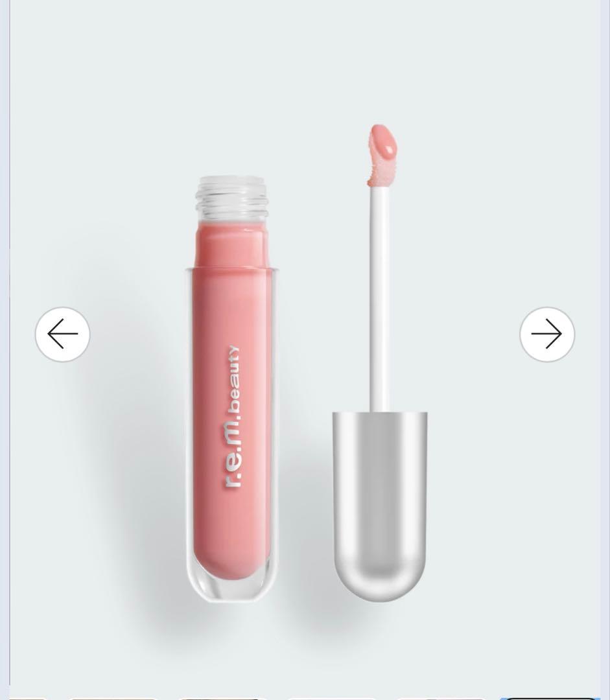Image resolution: width=610 pixels, height=700 pixels.
Task: Click the left arrow circle button
Action: 62,334
